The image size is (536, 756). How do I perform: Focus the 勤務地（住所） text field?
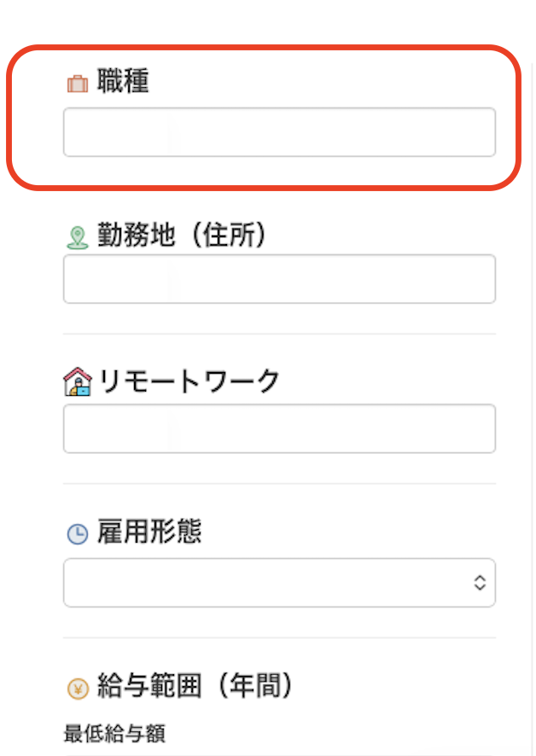(279, 279)
